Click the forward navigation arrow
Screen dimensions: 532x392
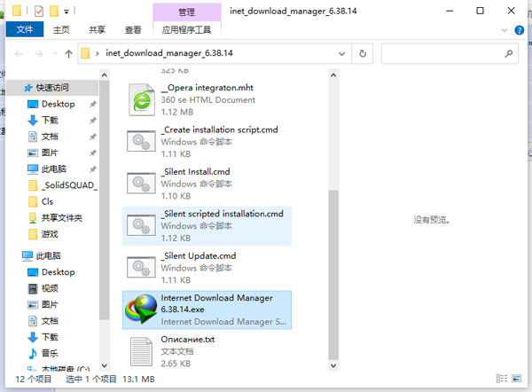coord(39,53)
